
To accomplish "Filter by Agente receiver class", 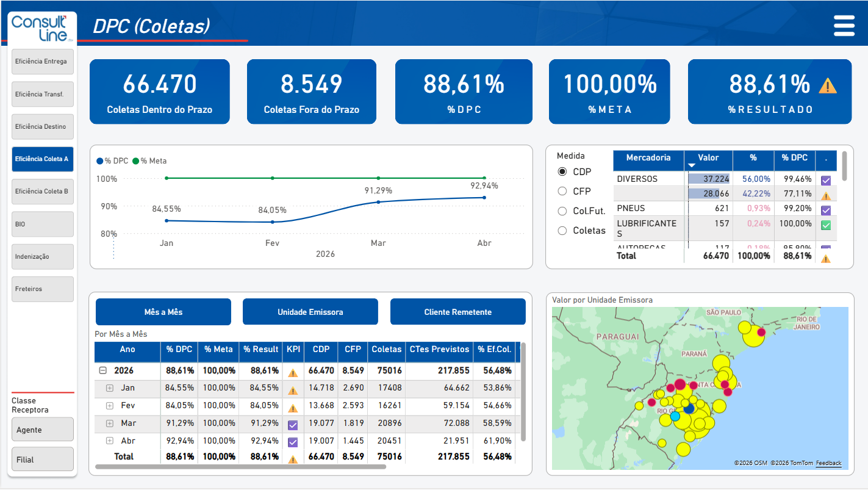I will [43, 430].
